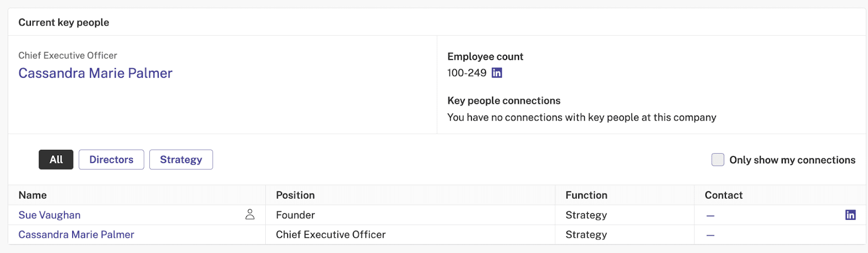Screen dimensions: 868x253
Task: Click Founder position cell
Action: (x=295, y=215)
